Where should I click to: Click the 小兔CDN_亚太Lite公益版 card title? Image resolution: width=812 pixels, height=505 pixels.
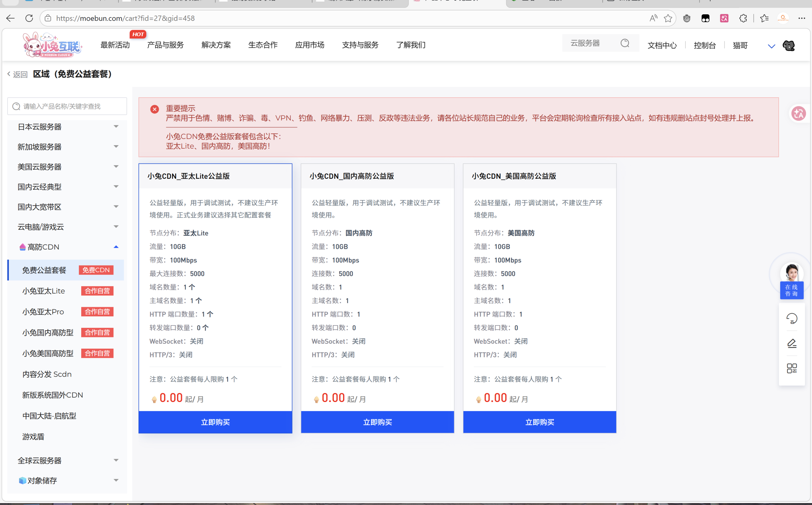click(188, 176)
